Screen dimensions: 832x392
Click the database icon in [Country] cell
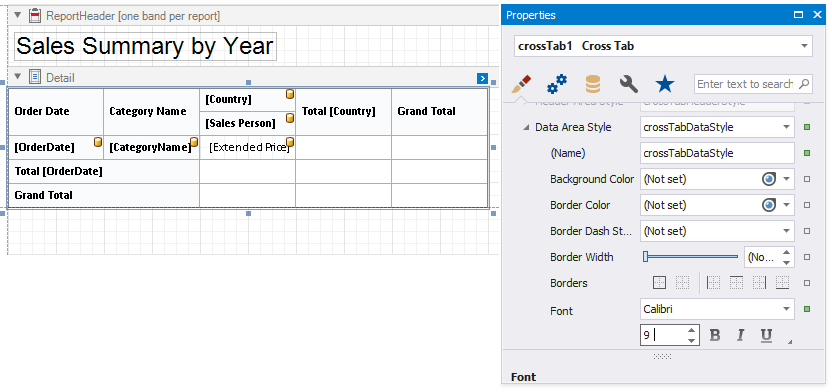point(290,94)
